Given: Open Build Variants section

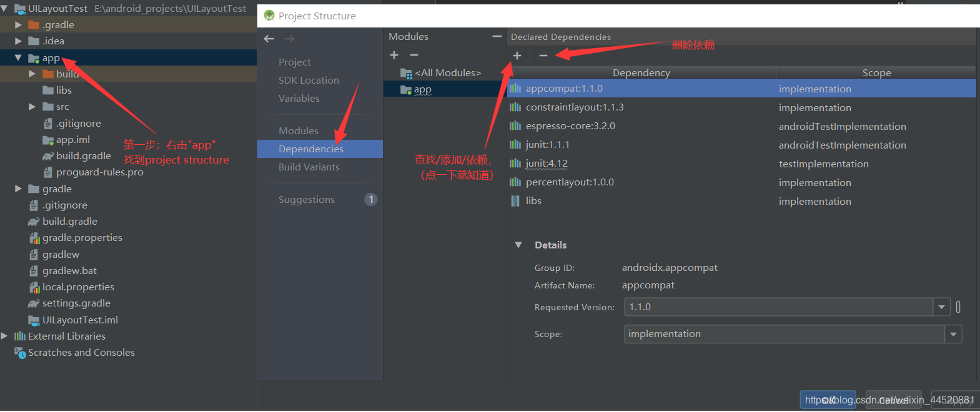Looking at the screenshot, I should point(309,167).
